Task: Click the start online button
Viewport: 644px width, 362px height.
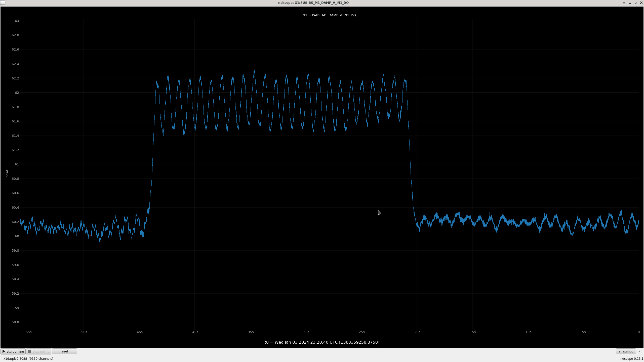Action: (13, 351)
